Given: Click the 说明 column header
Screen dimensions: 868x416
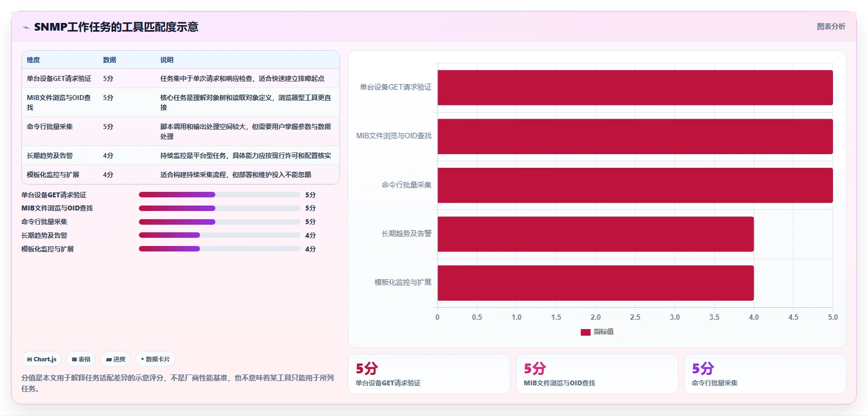Looking at the screenshot, I should 167,60.
